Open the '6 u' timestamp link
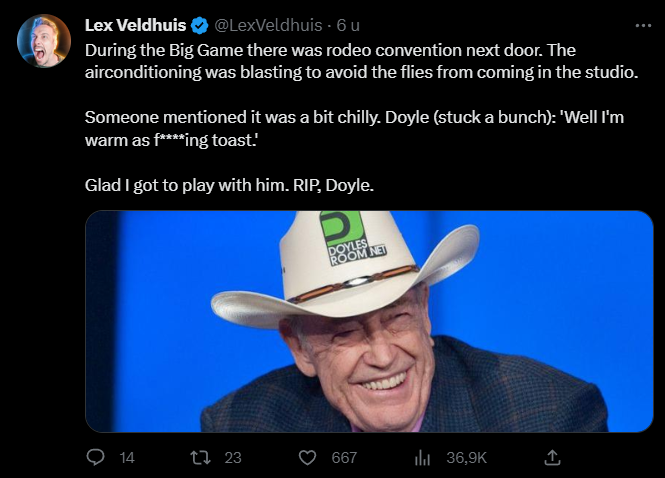The height and width of the screenshot is (478, 665). click(x=346, y=25)
